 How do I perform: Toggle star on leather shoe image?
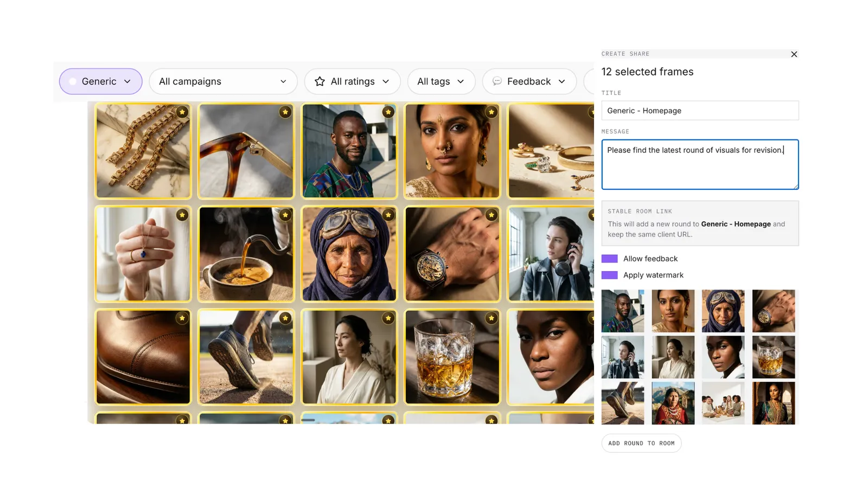pyautogui.click(x=182, y=318)
